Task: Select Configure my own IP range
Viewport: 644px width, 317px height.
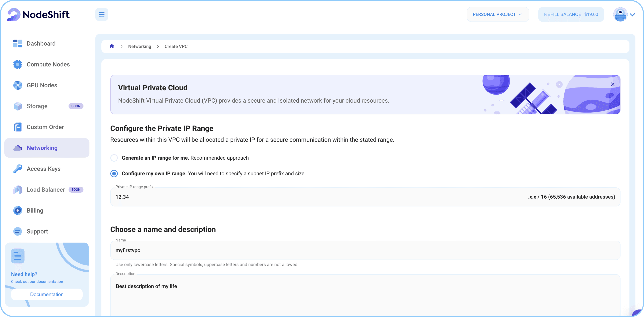Action: pyautogui.click(x=114, y=173)
